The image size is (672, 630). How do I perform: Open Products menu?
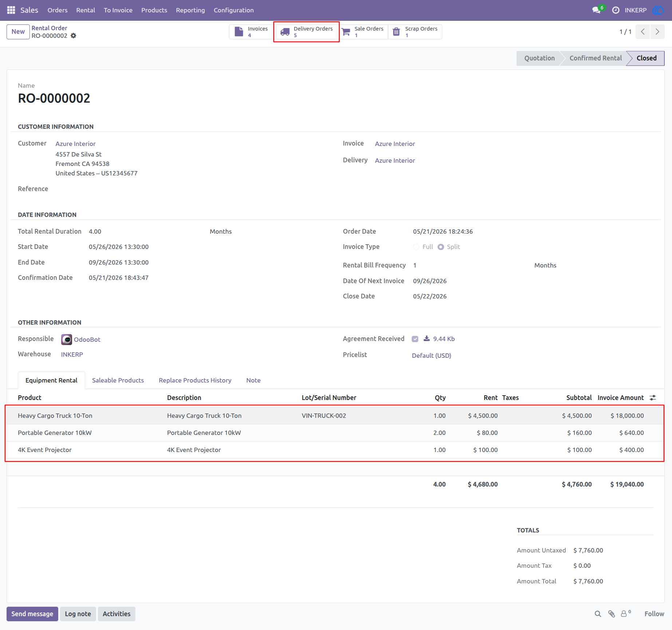pos(154,10)
